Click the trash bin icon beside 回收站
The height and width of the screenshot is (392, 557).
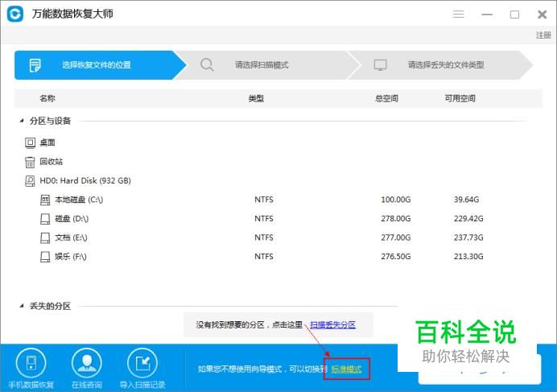pos(31,162)
